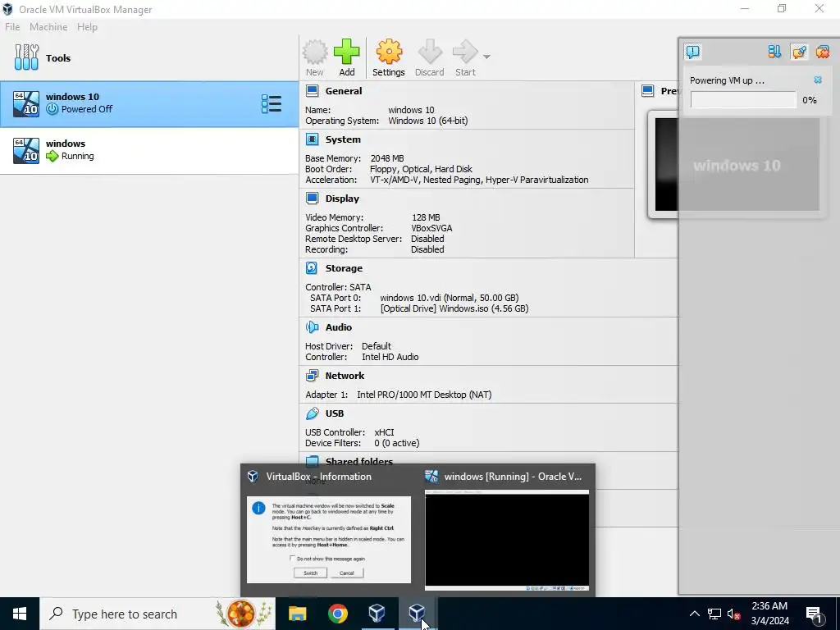
Task: Click the windows 10 machine OS icon
Action: (26, 104)
